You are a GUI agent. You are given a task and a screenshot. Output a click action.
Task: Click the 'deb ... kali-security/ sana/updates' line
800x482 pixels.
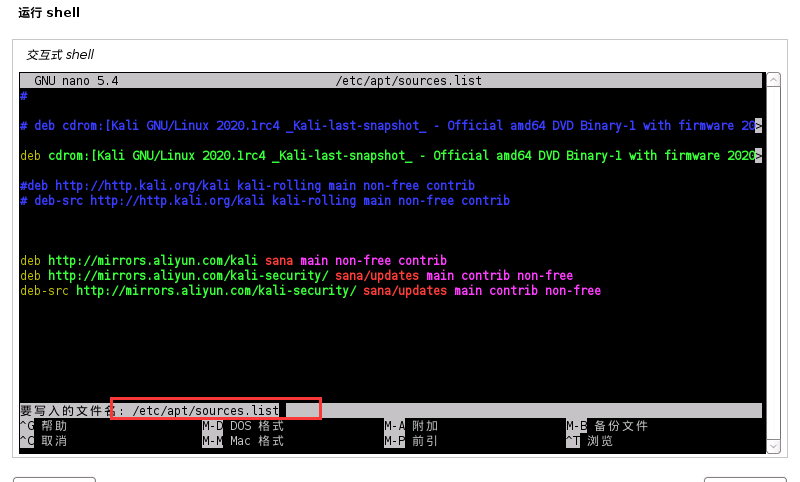point(296,275)
